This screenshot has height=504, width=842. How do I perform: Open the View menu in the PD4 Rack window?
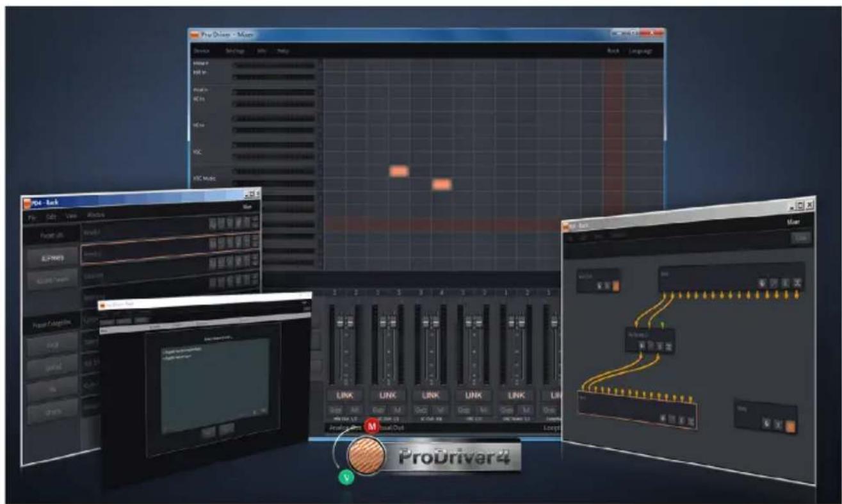click(71, 215)
